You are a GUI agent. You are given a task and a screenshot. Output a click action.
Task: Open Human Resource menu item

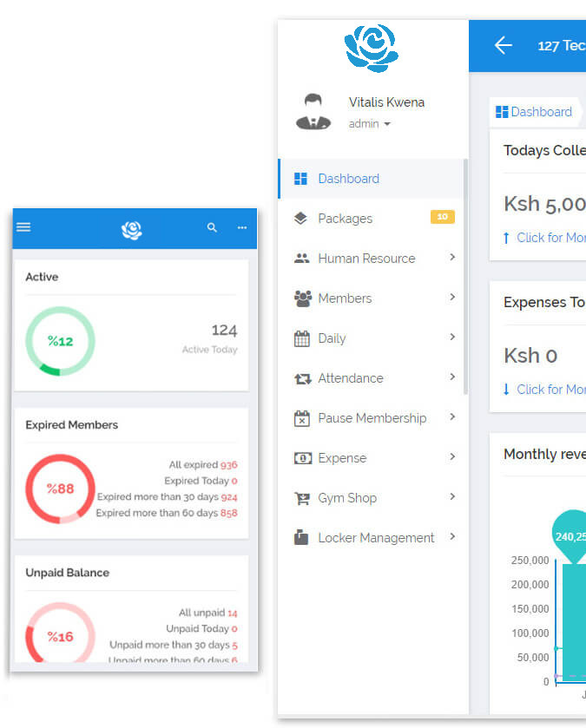pos(371,259)
